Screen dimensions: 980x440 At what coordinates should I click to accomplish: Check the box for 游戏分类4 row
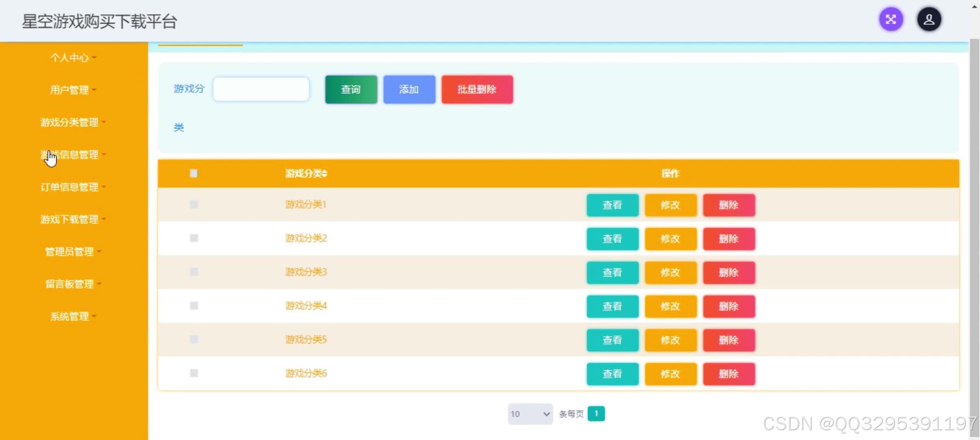(x=194, y=306)
